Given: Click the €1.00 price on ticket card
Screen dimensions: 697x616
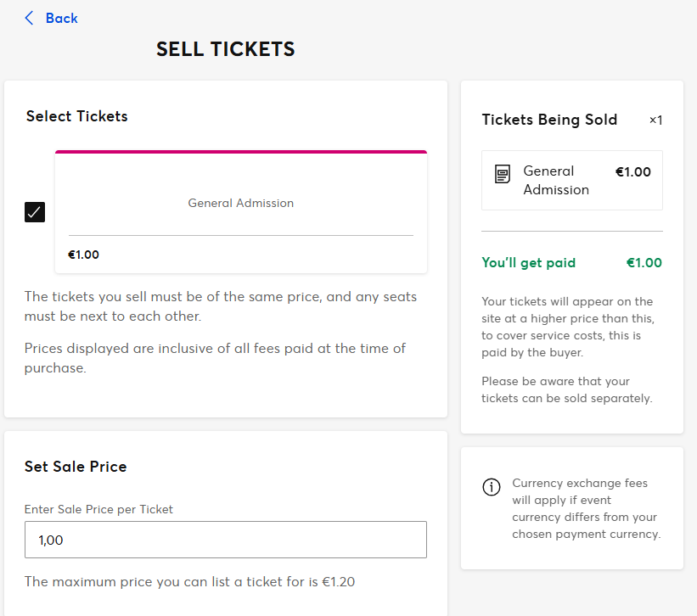Looking at the screenshot, I should (x=83, y=255).
